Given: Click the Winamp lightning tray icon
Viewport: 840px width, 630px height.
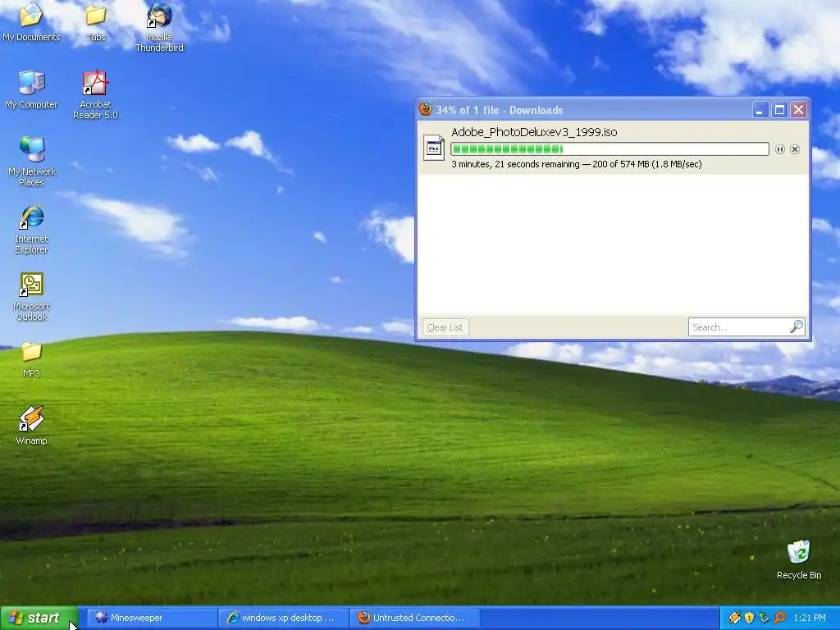Looking at the screenshot, I should pyautogui.click(x=734, y=618).
